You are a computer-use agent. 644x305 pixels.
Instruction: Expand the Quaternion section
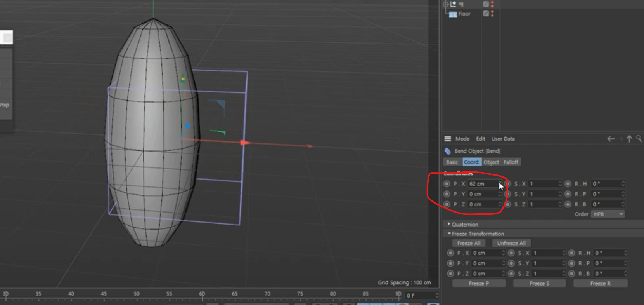pyautogui.click(x=449, y=224)
